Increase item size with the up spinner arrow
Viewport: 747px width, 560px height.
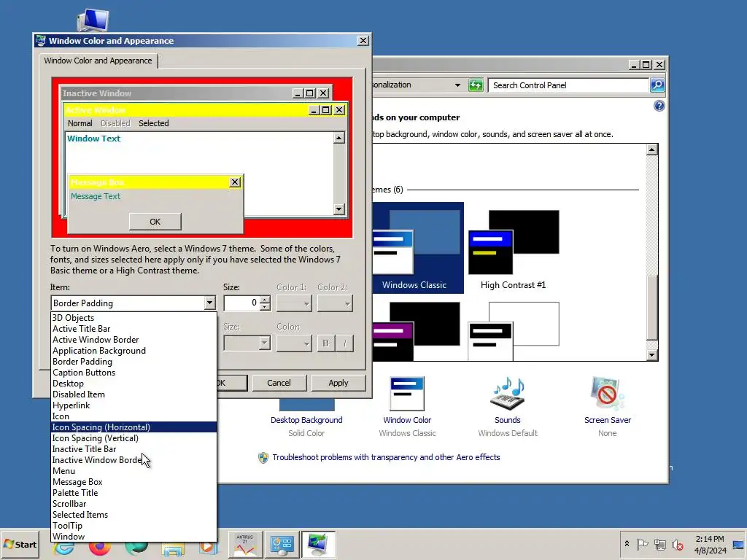265,300
